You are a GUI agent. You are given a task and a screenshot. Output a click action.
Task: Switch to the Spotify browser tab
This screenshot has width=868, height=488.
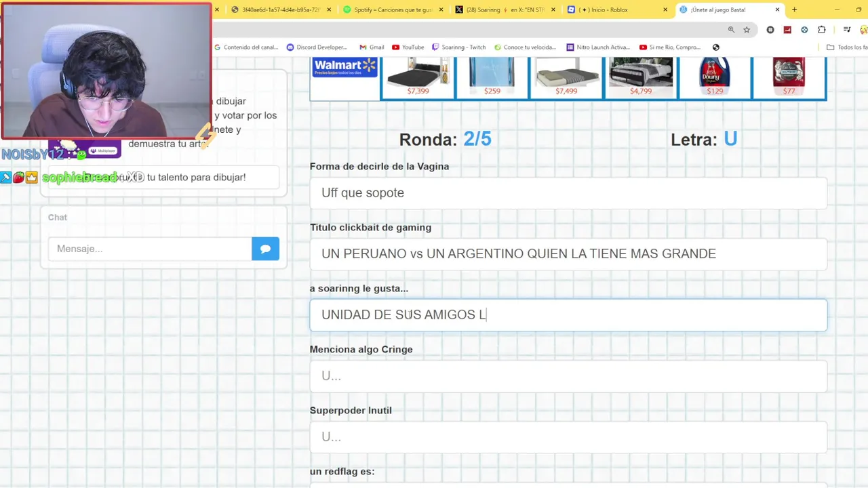[388, 9]
